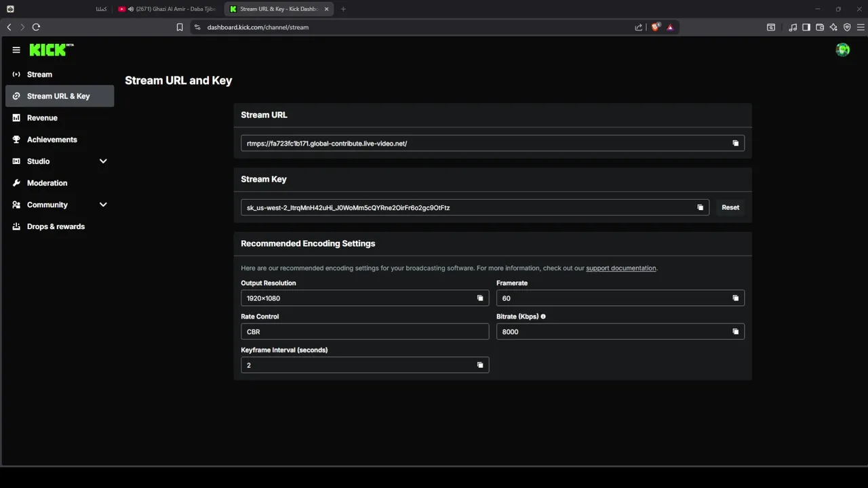The height and width of the screenshot is (488, 868).
Task: Click the Stream Key text field
Action: (468, 207)
